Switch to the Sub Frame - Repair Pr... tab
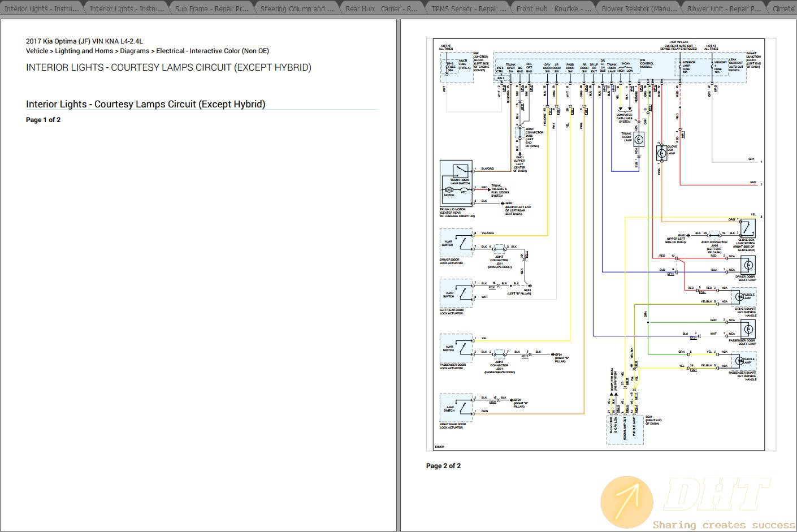The image size is (797, 532). pyautogui.click(x=213, y=8)
